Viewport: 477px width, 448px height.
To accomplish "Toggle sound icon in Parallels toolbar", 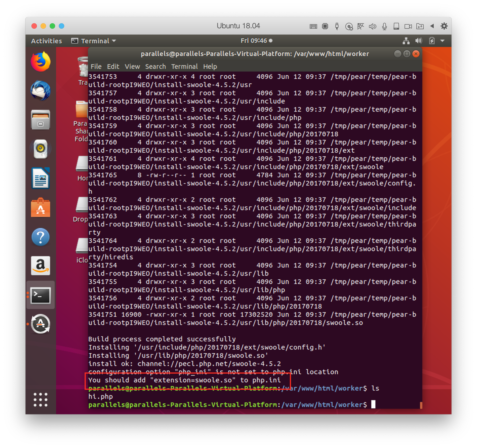I will click(x=372, y=26).
